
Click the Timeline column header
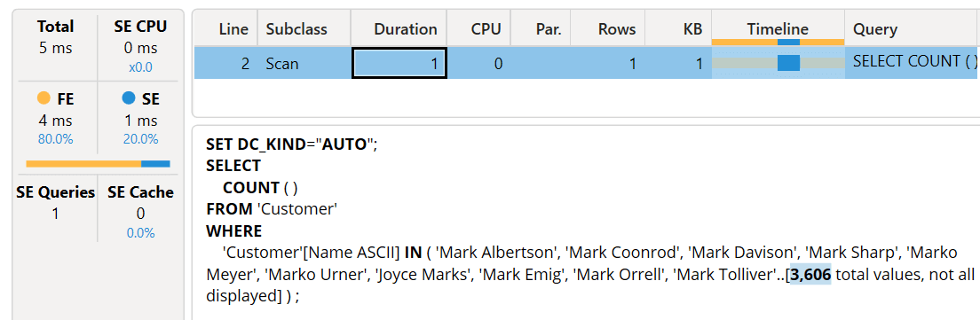point(778,28)
